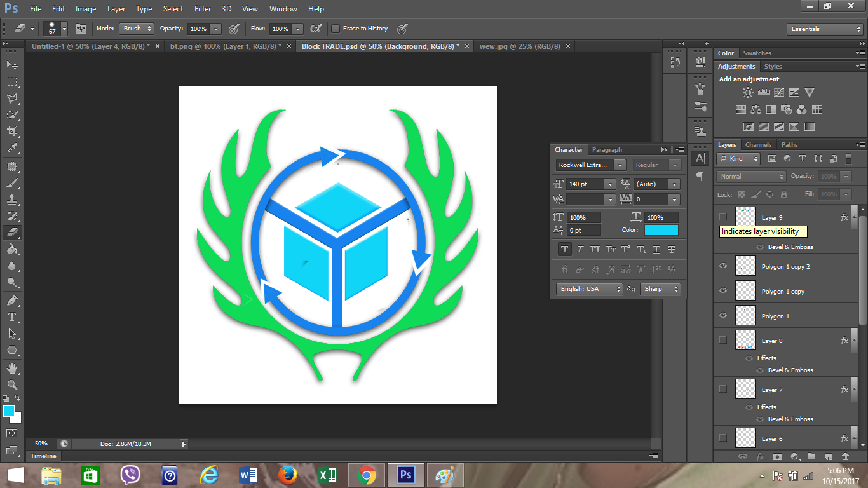Click the Create new layer icon
The height and width of the screenshot is (488, 868).
pos(828,456)
